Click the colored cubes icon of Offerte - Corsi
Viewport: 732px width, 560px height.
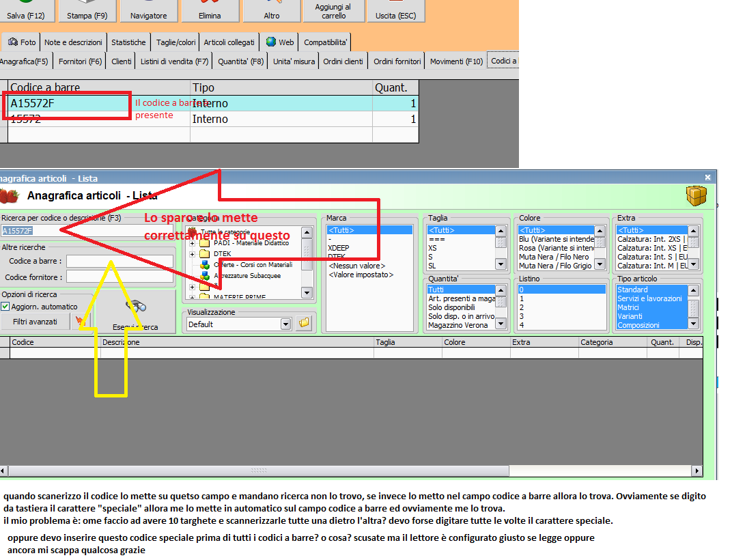click(x=204, y=265)
